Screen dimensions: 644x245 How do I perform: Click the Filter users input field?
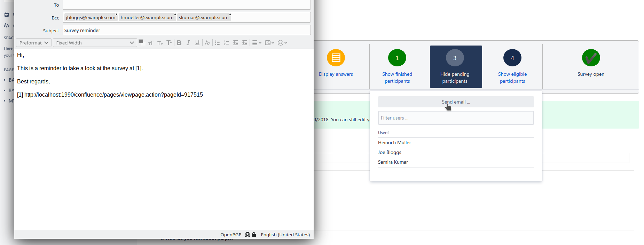coord(456,118)
